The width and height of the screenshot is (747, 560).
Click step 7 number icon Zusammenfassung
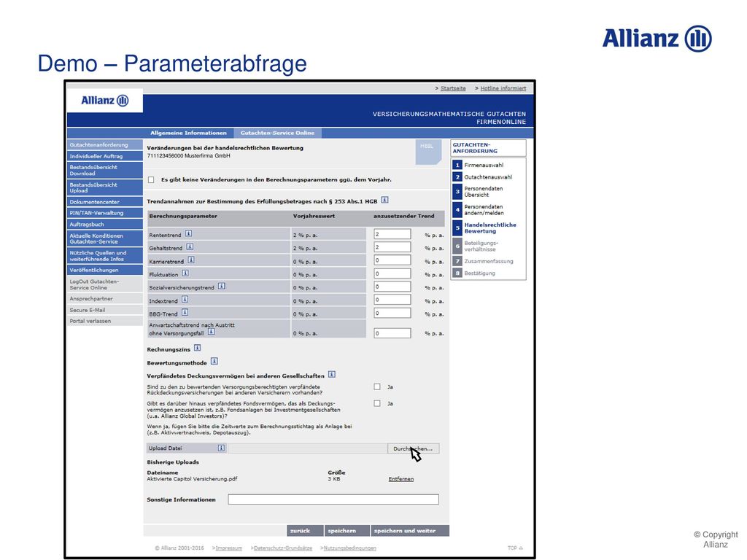click(x=457, y=262)
